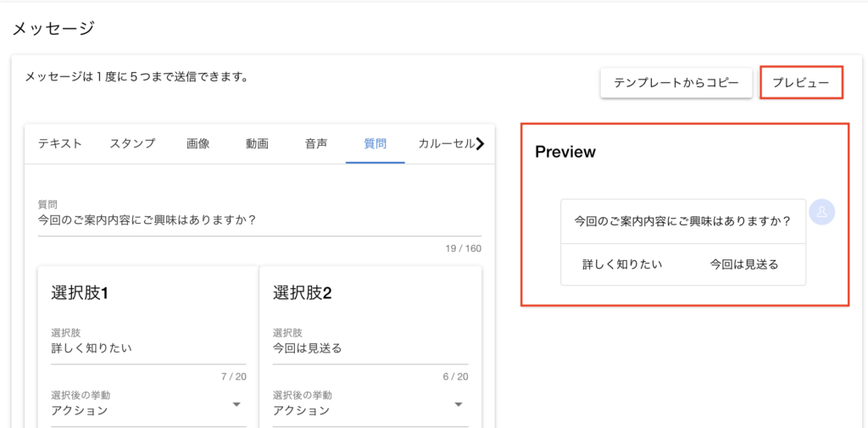868x428 pixels.
Task: Select the 画像 message tab
Action: (198, 143)
